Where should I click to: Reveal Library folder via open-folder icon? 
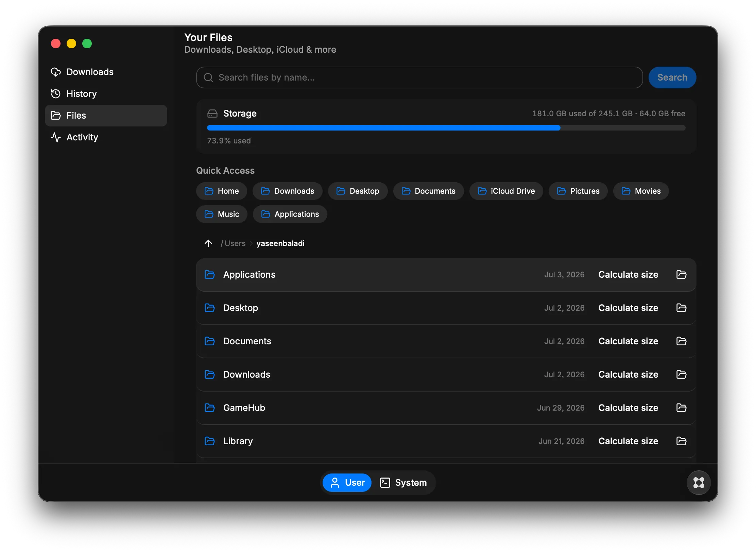tap(681, 441)
